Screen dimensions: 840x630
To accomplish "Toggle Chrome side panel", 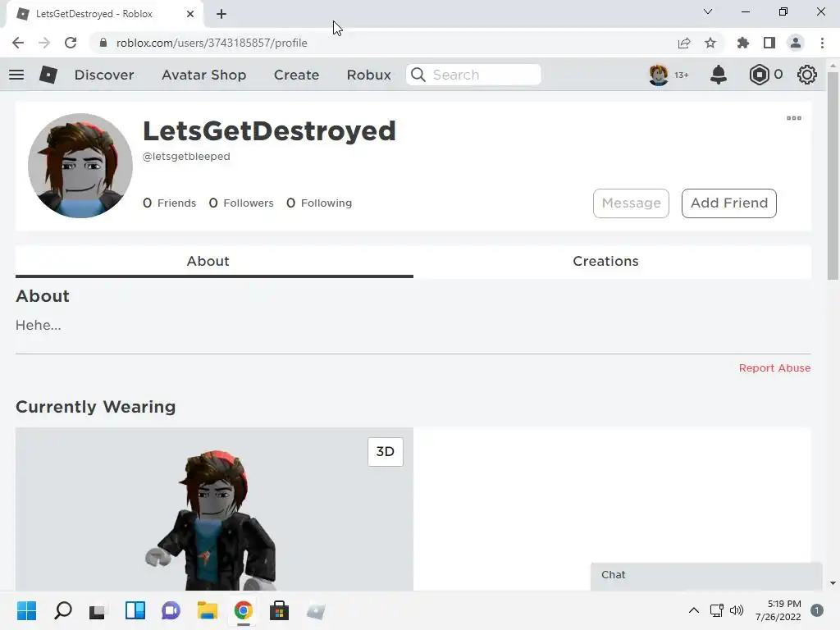I will point(769,43).
